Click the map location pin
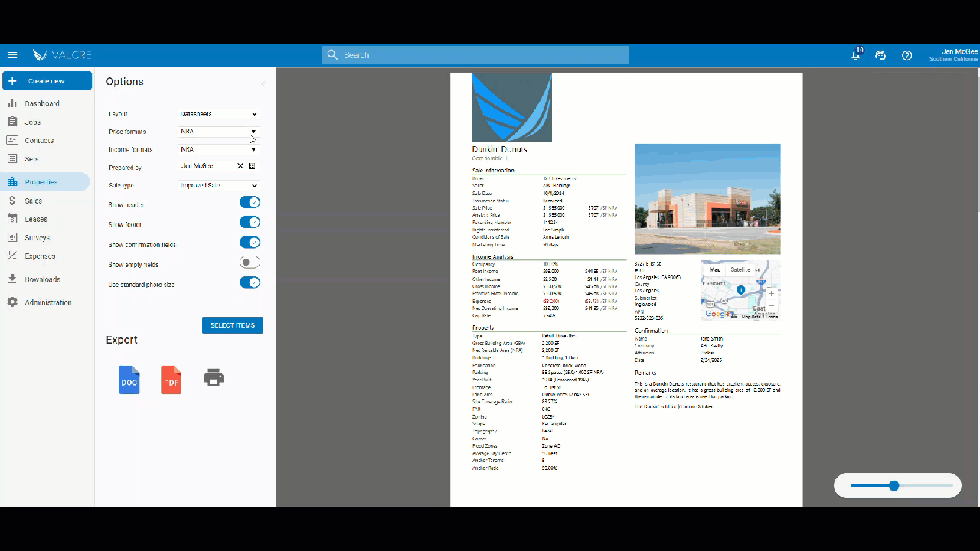Screen dimensions: 980x551 (x=741, y=290)
